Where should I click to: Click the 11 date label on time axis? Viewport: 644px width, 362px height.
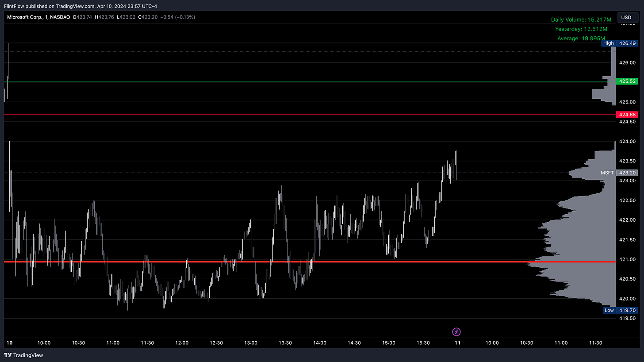pos(457,343)
